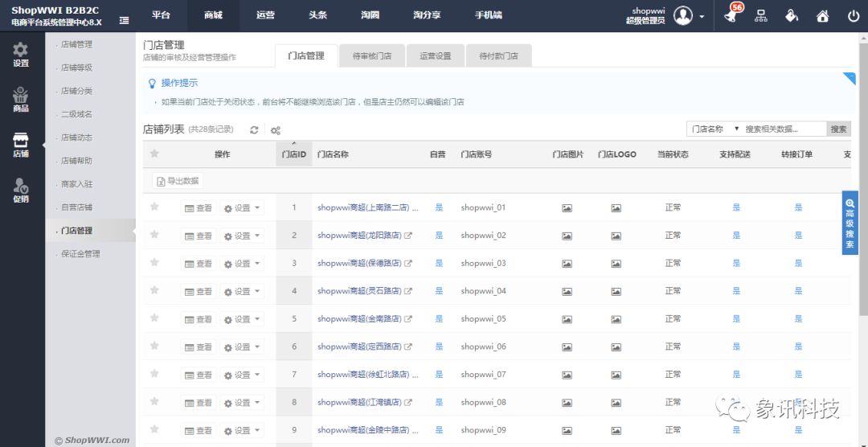Star the row with store ID 5
Viewport: 868px width, 447px height.
(154, 318)
